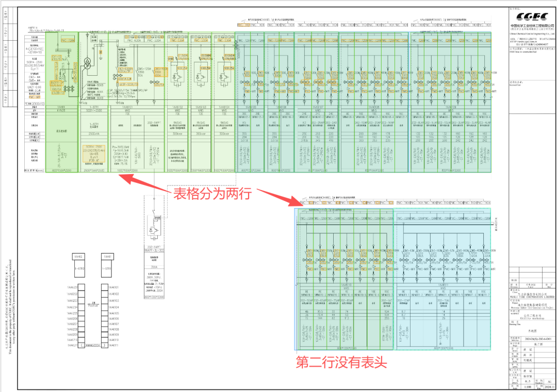The image size is (557, 392).
Task: Click the CGEC logo in the title block
Action: (532, 16)
